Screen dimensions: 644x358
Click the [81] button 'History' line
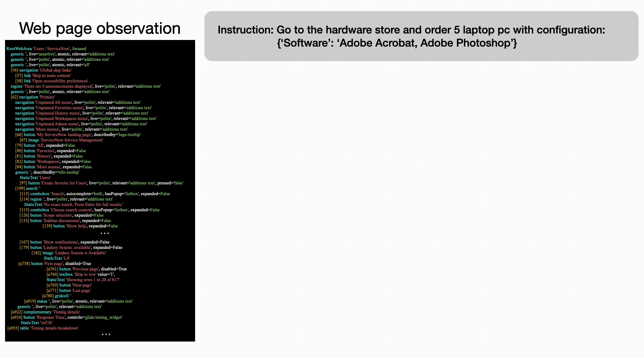[49, 156]
